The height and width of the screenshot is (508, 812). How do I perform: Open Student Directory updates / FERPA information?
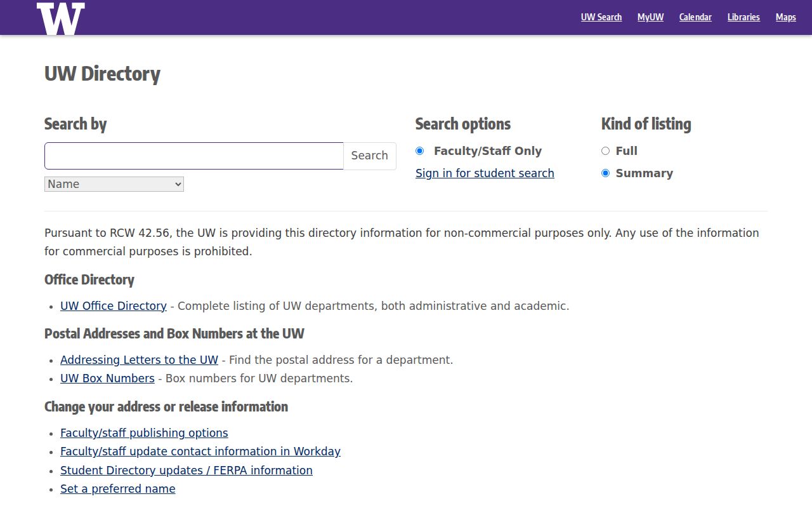(x=187, y=471)
